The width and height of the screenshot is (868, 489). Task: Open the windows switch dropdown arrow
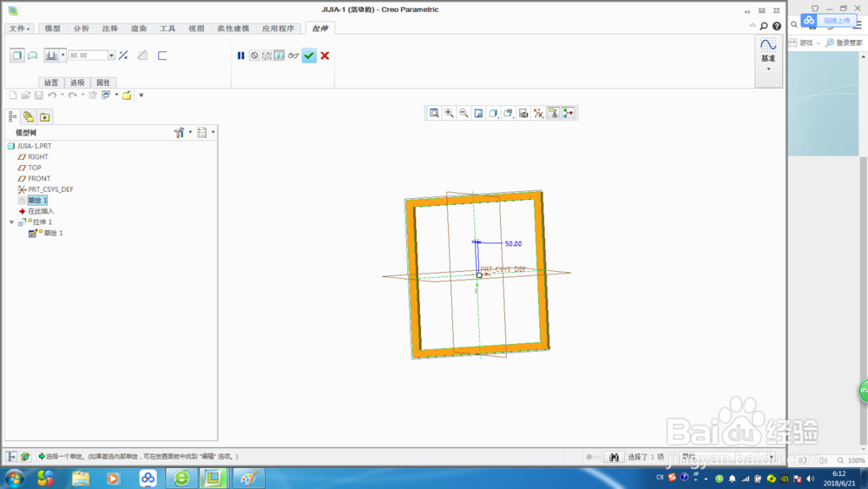[x=117, y=96]
